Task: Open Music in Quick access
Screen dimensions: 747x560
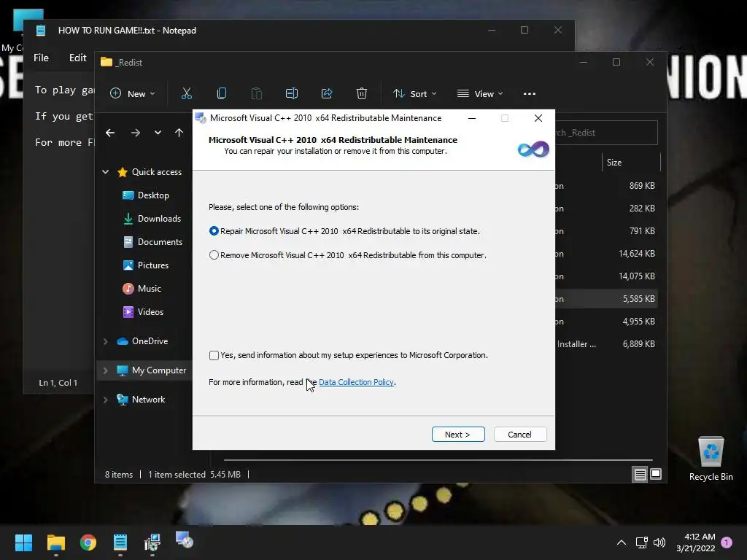Action: (x=142, y=289)
